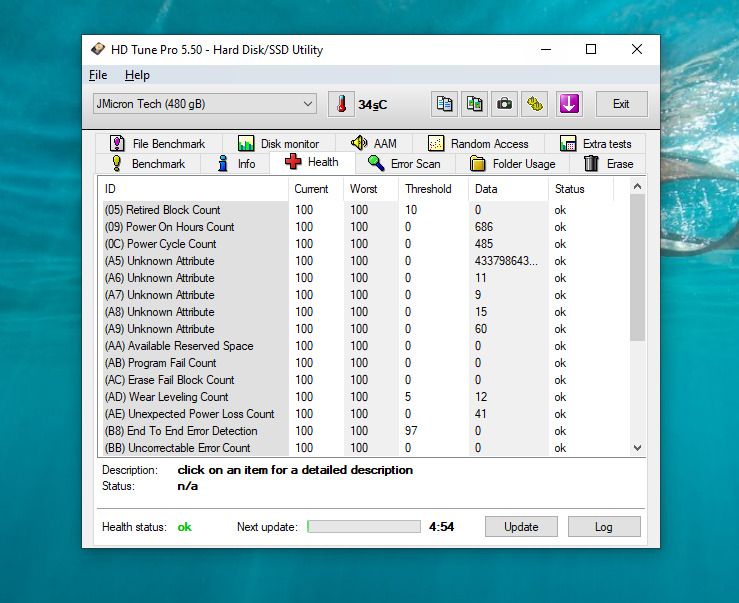Screen dimensions: 739x603
Task: Select the Power Cycle Count row
Action: pos(358,244)
